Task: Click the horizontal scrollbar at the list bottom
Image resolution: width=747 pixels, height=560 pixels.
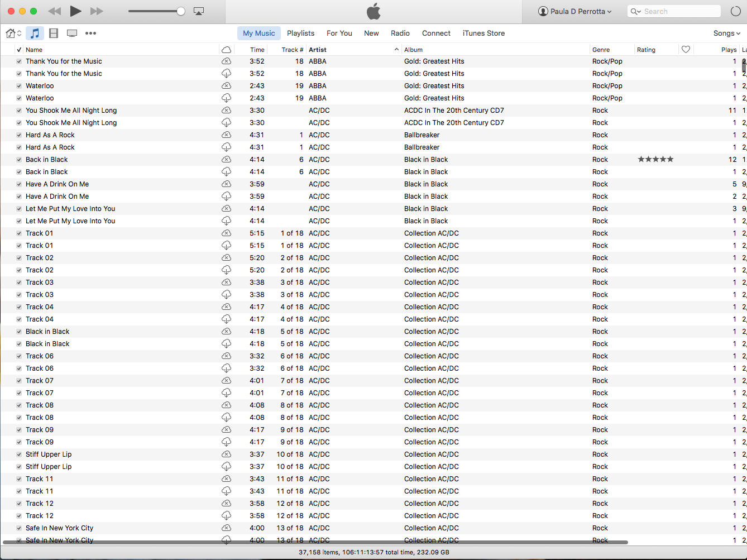Action: point(315,542)
